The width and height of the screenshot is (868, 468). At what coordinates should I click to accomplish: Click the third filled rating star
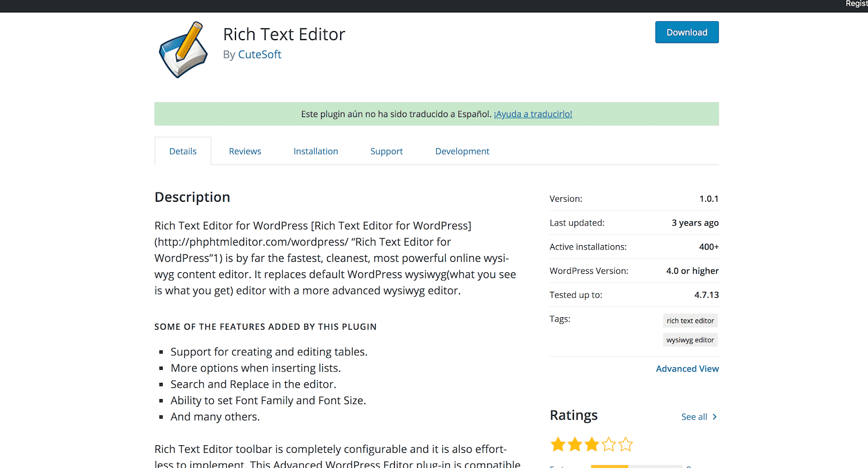pos(592,445)
